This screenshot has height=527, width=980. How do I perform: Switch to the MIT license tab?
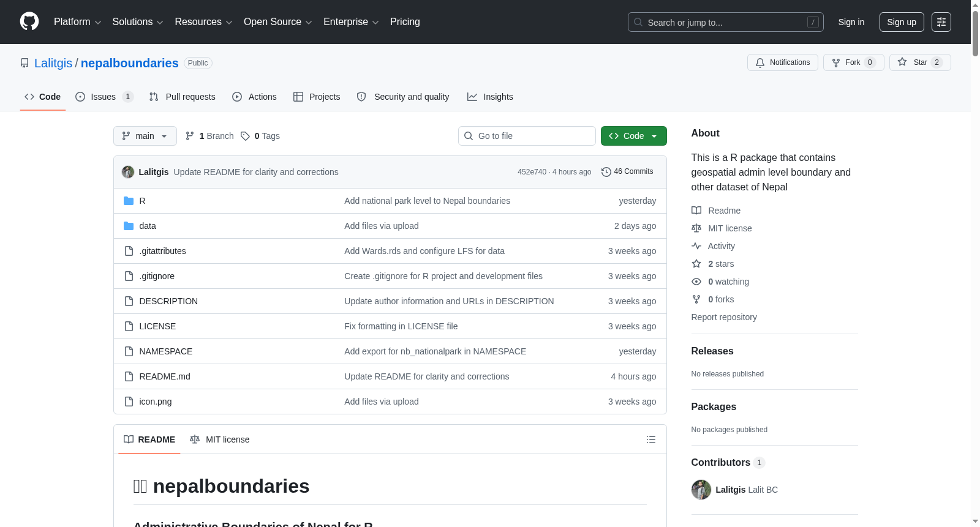220,439
